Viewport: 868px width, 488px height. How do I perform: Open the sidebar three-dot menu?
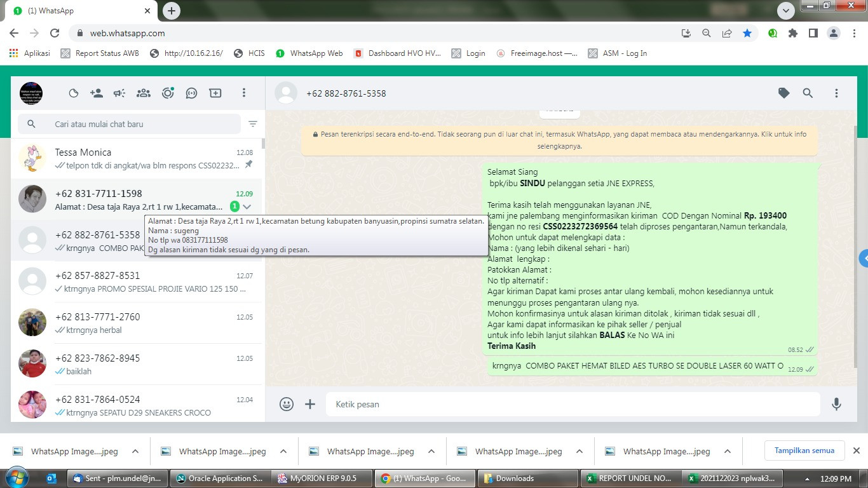(243, 93)
